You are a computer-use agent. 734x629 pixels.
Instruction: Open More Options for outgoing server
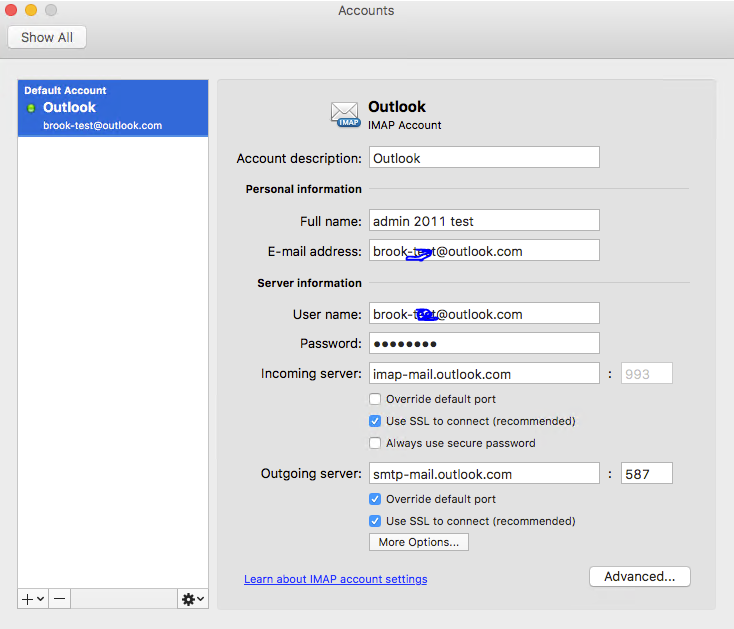coord(418,542)
